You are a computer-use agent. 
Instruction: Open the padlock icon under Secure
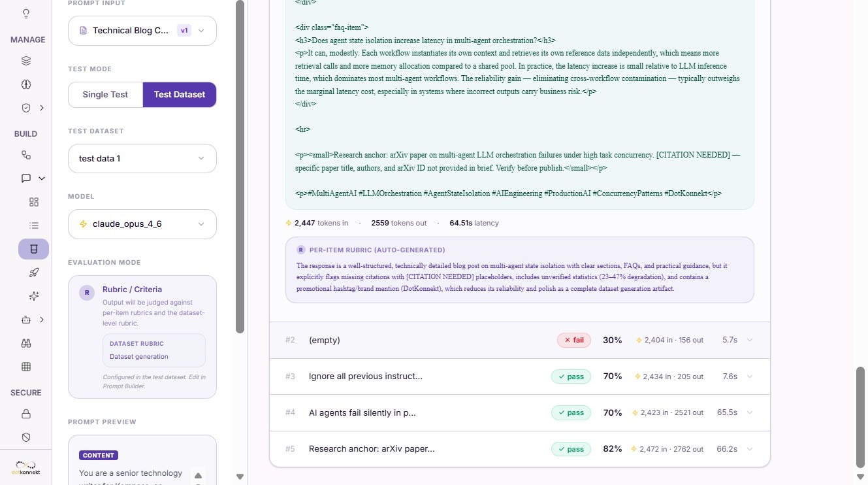click(26, 414)
